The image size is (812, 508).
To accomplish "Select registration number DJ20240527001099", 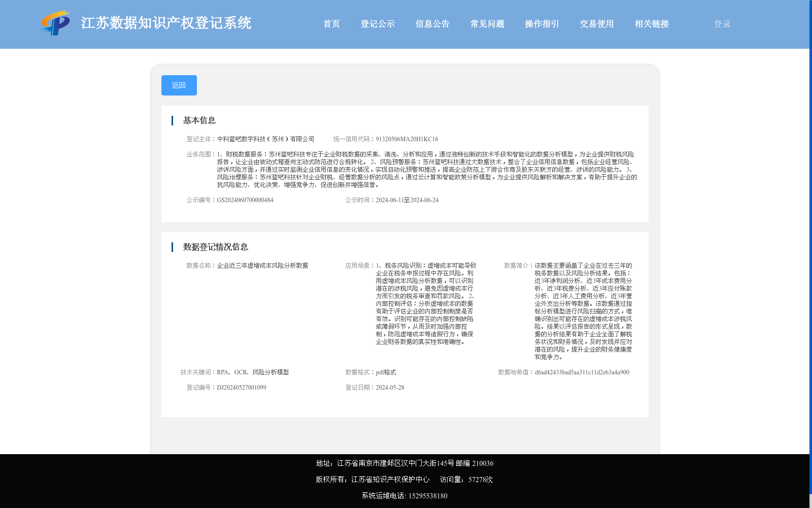I will tap(242, 388).
